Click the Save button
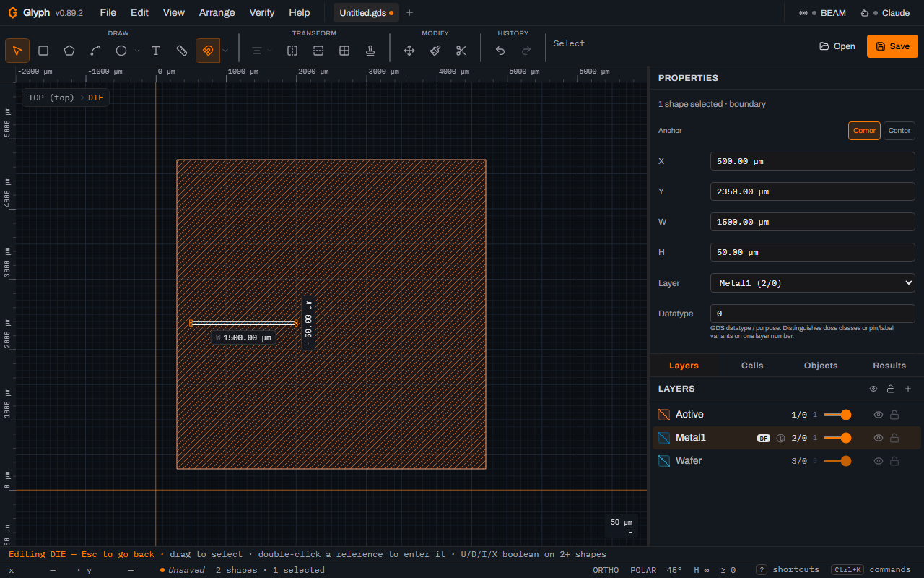The height and width of the screenshot is (578, 924). pyautogui.click(x=892, y=46)
